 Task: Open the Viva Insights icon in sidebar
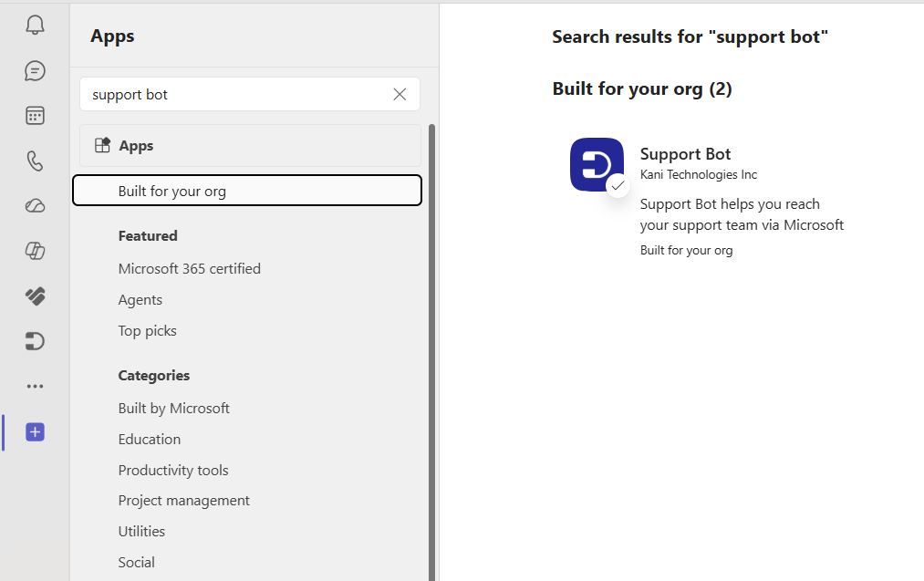tap(35, 296)
